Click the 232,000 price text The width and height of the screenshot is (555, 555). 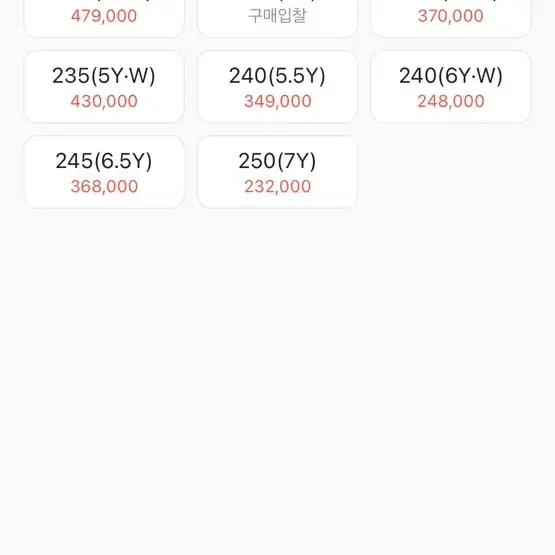(x=278, y=187)
